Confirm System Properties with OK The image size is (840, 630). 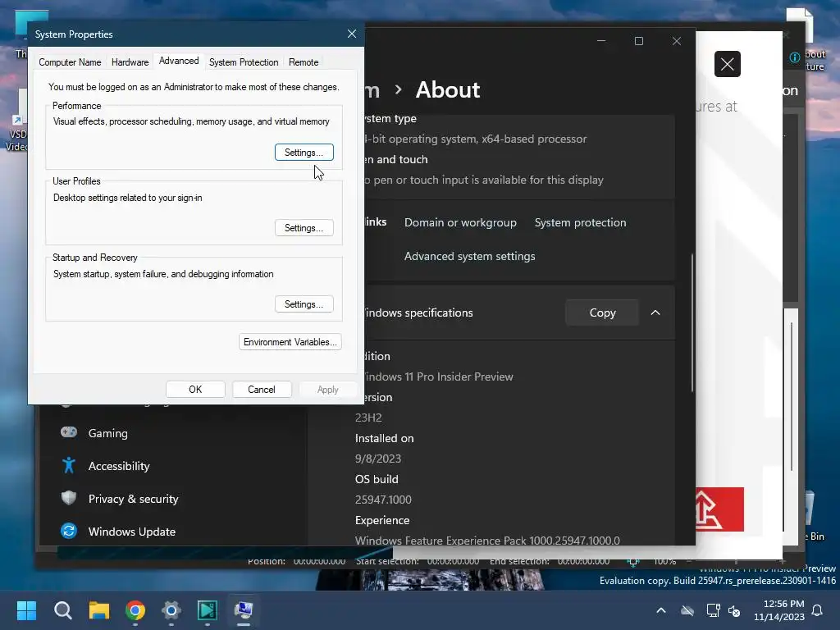195,390
